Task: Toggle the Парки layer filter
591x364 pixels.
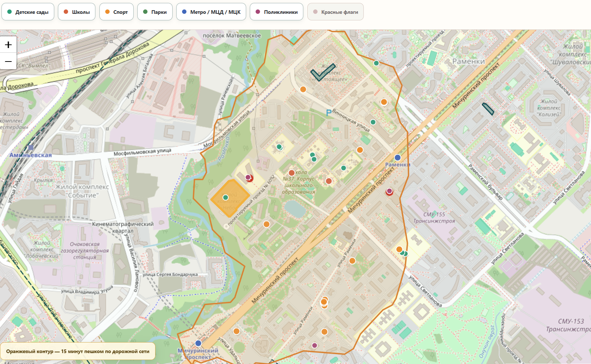Action: 155,12
